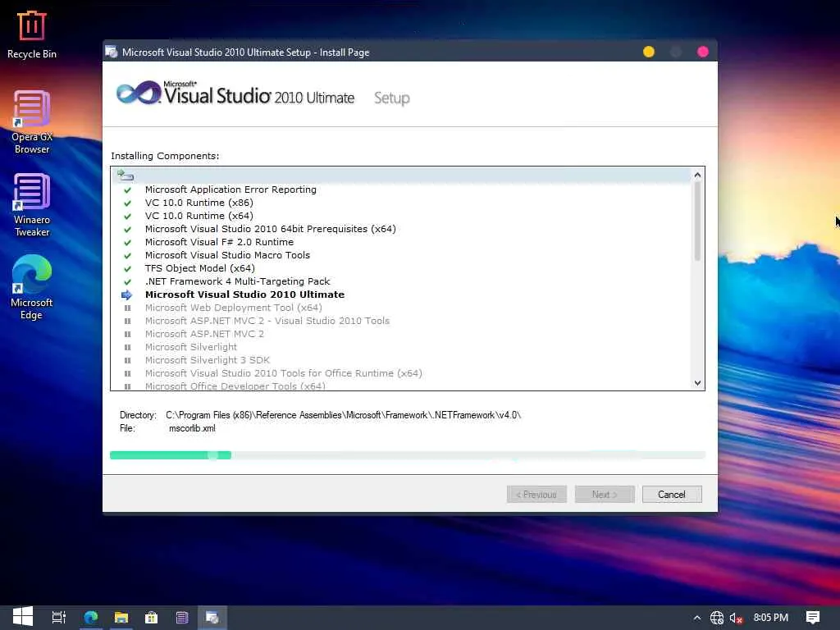
Task: Open Microsoft Edge desktop shortcut
Action: coord(32,288)
